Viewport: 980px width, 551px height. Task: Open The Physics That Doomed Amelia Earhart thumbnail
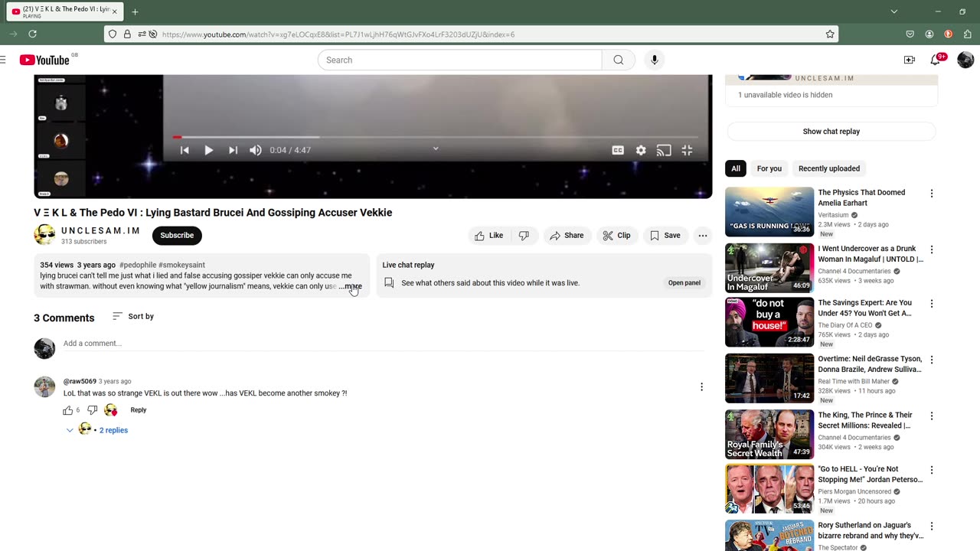coord(769,212)
